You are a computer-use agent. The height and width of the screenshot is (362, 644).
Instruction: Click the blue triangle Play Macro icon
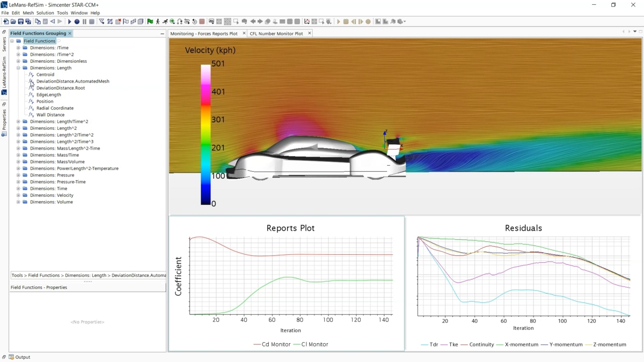coord(69,21)
